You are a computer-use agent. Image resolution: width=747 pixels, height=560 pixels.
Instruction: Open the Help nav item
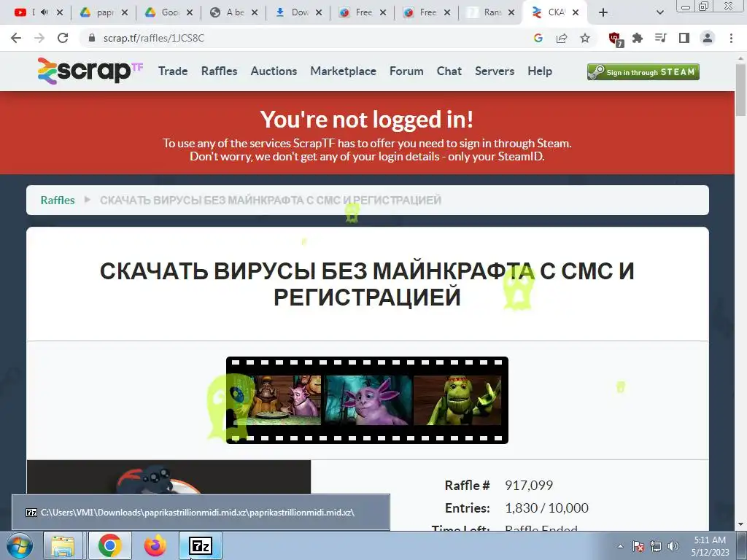(x=540, y=71)
